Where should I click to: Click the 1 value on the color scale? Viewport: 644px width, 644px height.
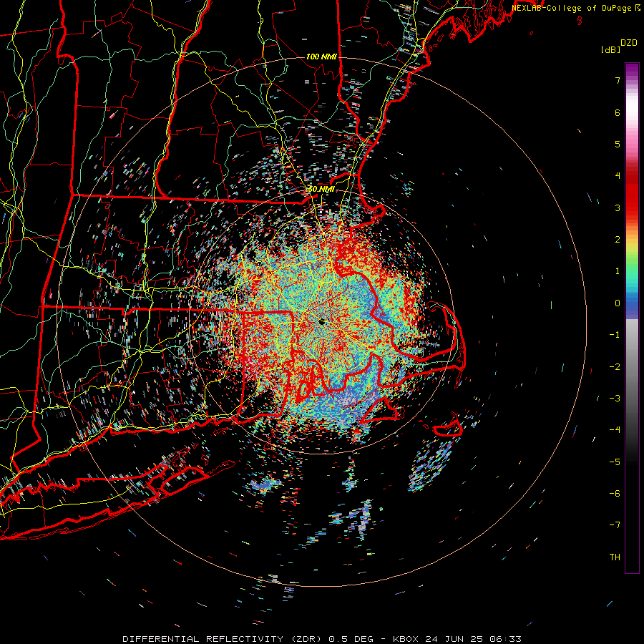pos(618,271)
